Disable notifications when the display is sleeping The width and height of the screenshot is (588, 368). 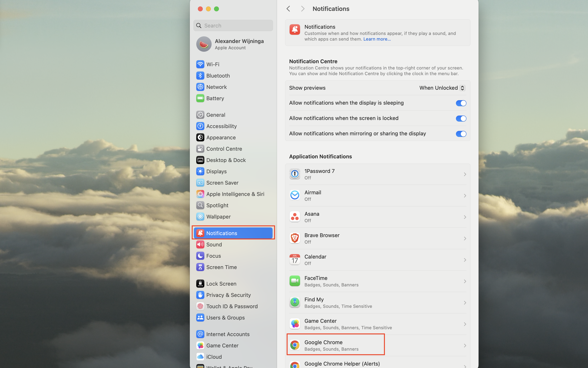461,103
